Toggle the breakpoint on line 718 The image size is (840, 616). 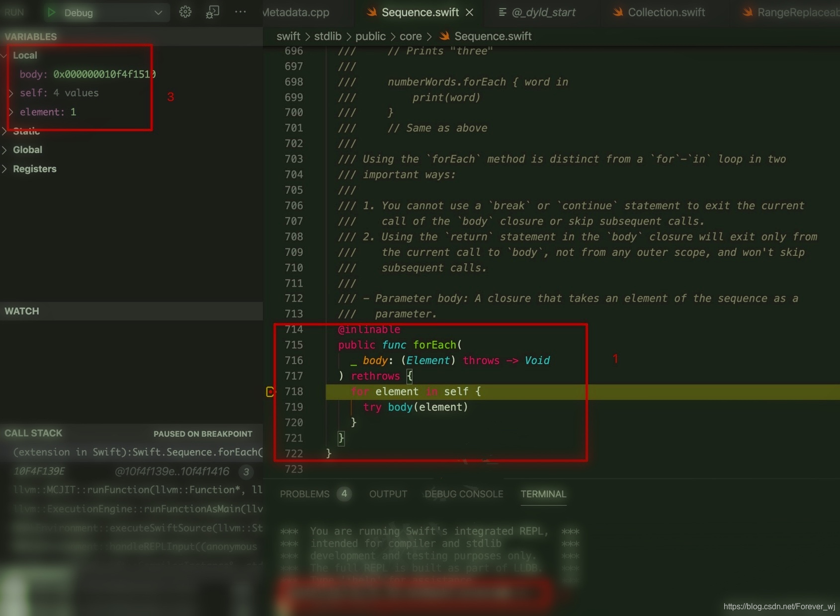(270, 392)
